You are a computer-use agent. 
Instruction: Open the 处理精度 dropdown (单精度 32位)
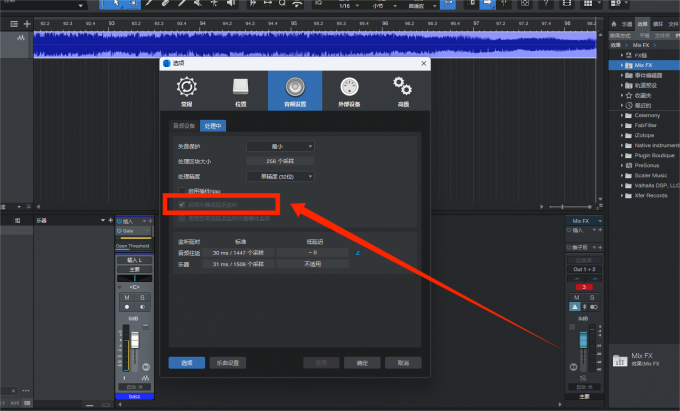[x=280, y=176]
